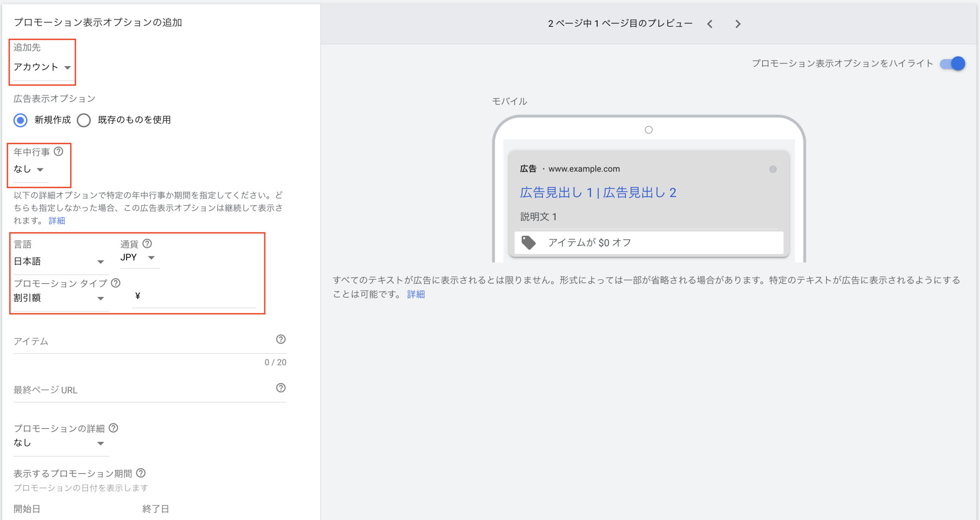This screenshot has height=520, width=980.
Task: Click help icon next to 表示するプロモーション期間
Action: (141, 473)
